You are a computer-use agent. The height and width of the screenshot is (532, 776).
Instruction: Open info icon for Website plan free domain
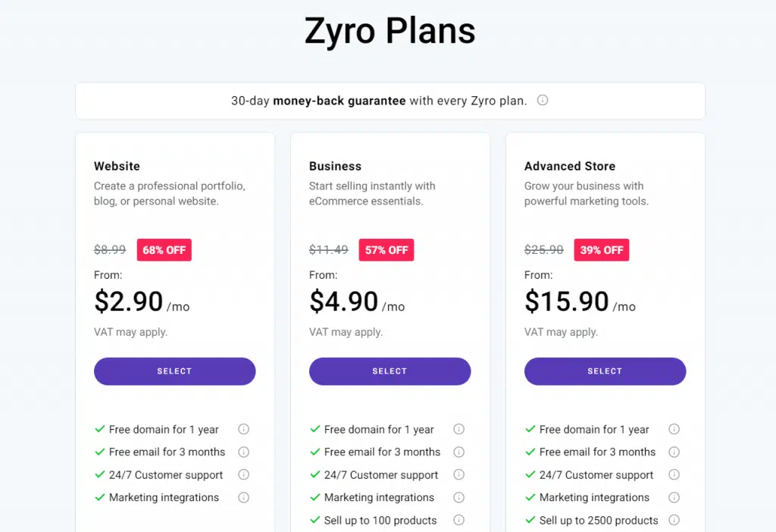point(243,429)
